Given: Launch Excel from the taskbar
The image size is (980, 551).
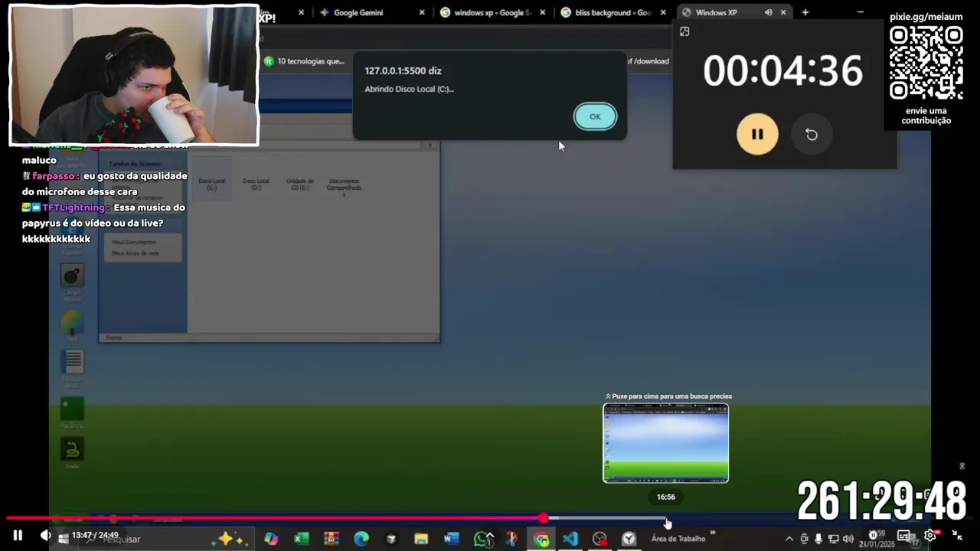Looking at the screenshot, I should pyautogui.click(x=301, y=539).
